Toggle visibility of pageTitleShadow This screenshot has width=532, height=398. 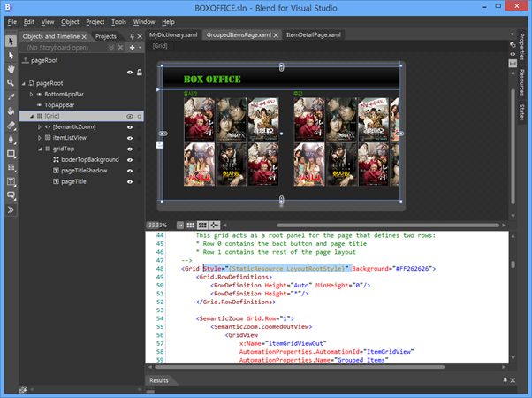point(129,170)
